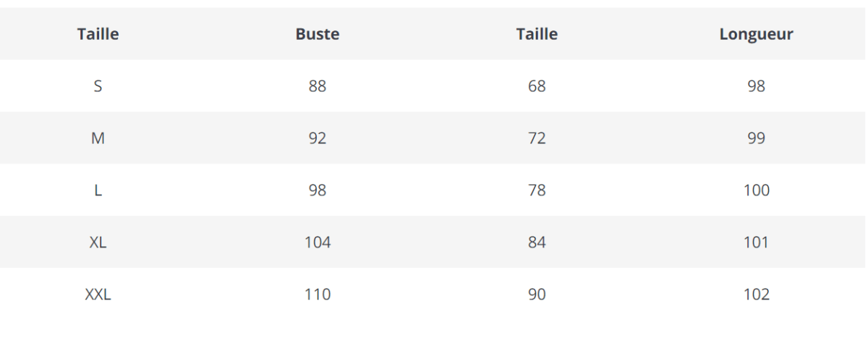Click Longueur value 101 for size XL
This screenshot has height=338, width=868.
756,242
